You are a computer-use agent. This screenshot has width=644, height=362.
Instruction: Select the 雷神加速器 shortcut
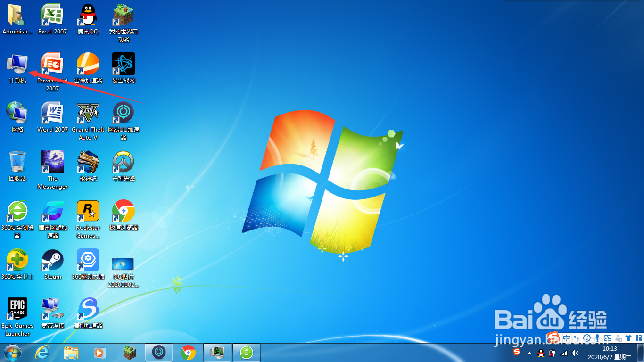pos(88,68)
